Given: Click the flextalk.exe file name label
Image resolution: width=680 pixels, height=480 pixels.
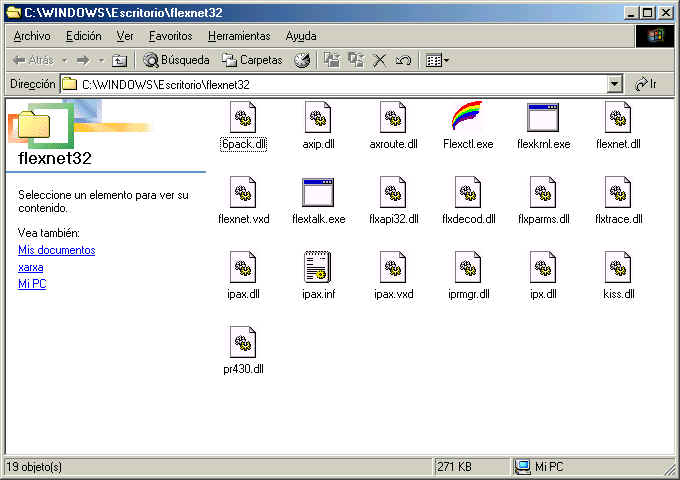Looking at the screenshot, I should 318,219.
